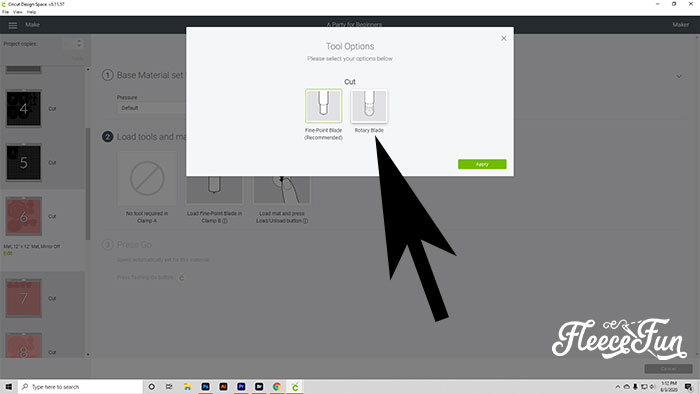This screenshot has width=700, height=394.
Task: Change the Project copies stepper value
Action: point(79,43)
